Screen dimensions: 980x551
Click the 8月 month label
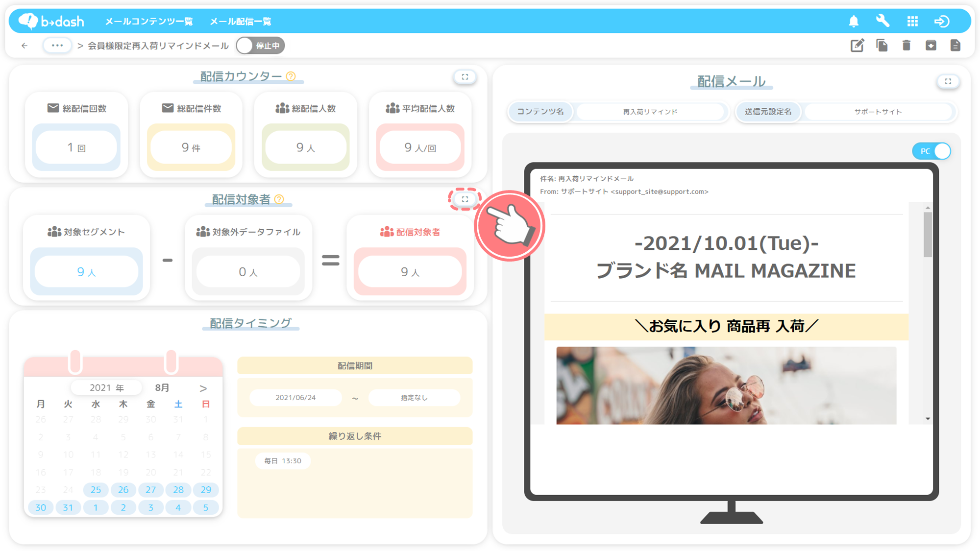coord(162,388)
